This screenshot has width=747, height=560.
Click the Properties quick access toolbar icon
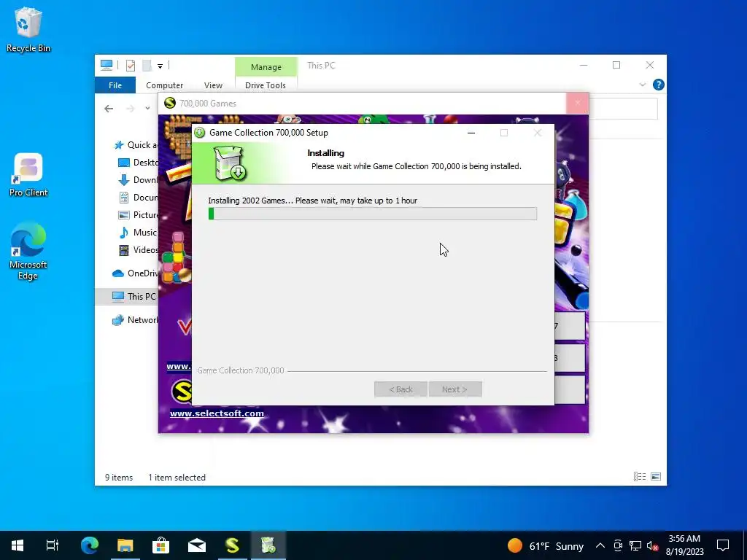(131, 66)
